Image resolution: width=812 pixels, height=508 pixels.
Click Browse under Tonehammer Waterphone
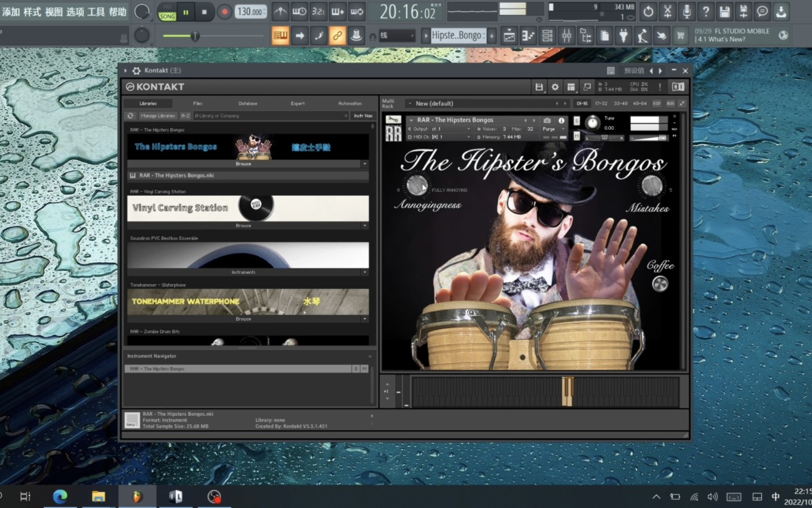pos(244,319)
